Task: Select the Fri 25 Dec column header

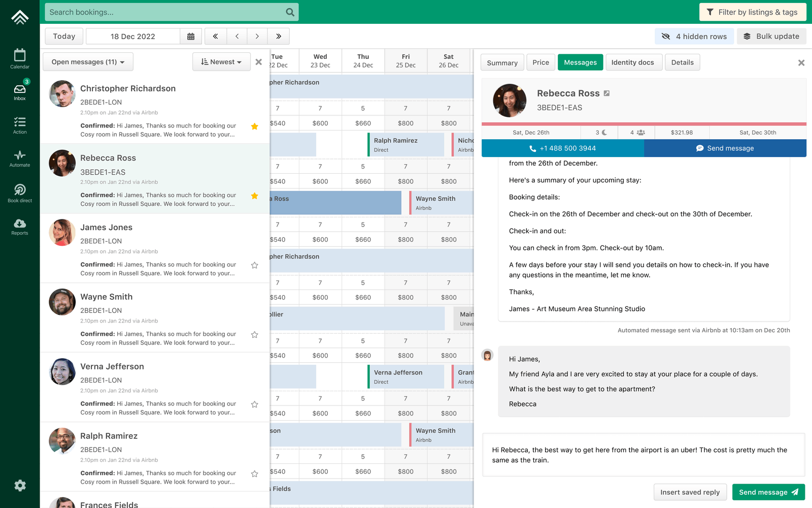Action: [x=406, y=61]
